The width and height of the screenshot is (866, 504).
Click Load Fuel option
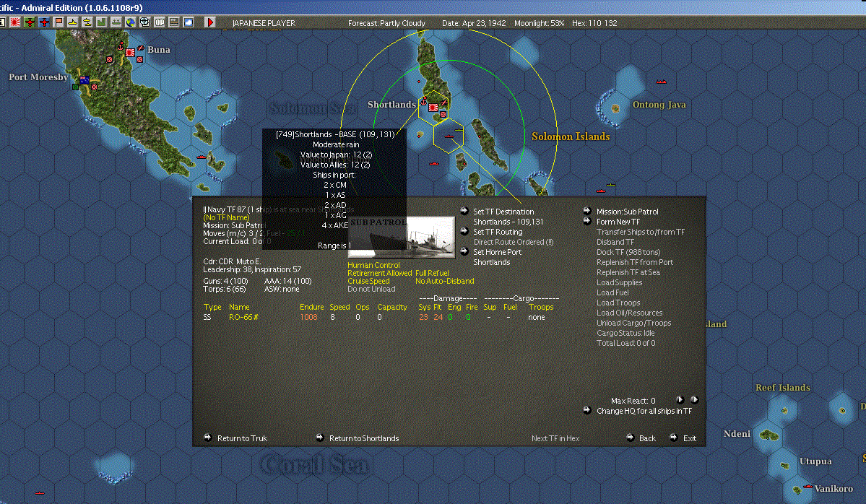click(612, 292)
